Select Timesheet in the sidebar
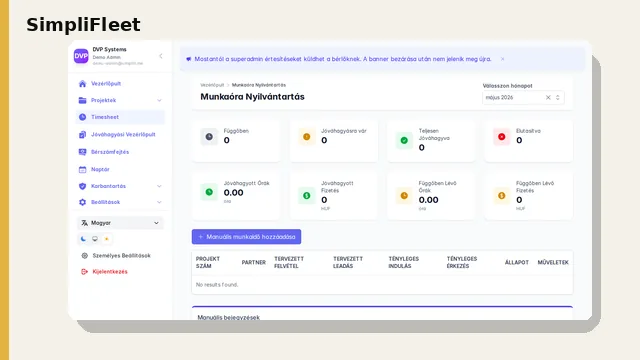This screenshot has height=360, width=640. [x=120, y=117]
